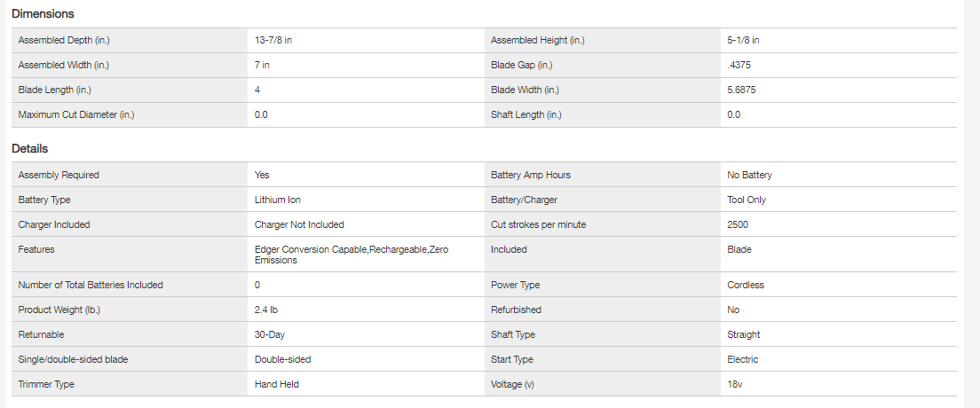Click the Details section heading
Screen dimensions: 980x408
point(29,149)
